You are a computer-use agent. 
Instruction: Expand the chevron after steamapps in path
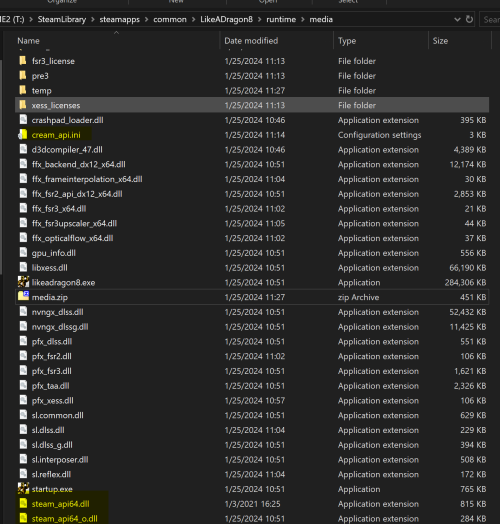click(x=146, y=19)
